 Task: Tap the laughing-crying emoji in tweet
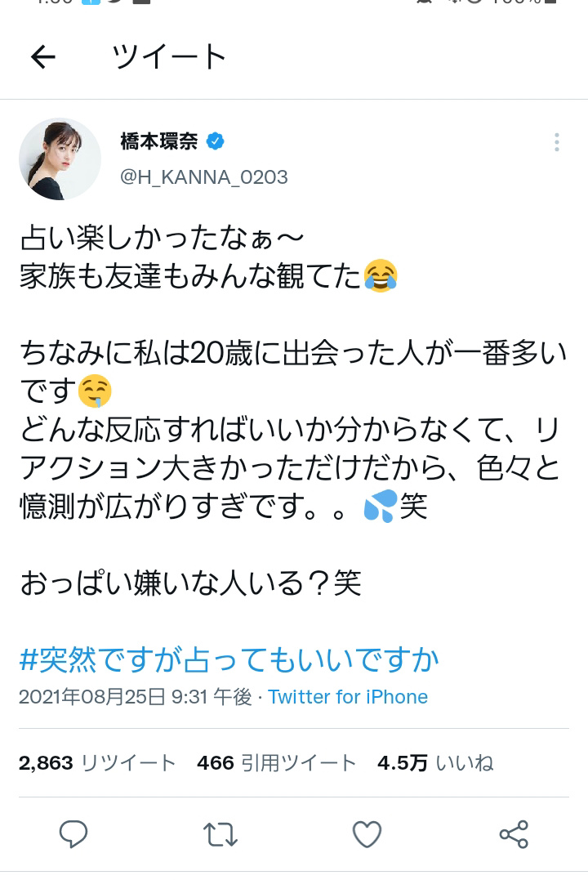pos(381,275)
